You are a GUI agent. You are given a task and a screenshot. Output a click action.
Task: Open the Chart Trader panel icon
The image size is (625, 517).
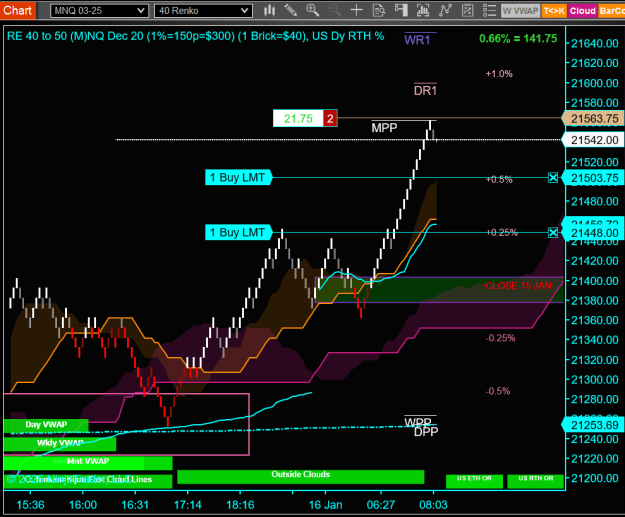pos(401,11)
